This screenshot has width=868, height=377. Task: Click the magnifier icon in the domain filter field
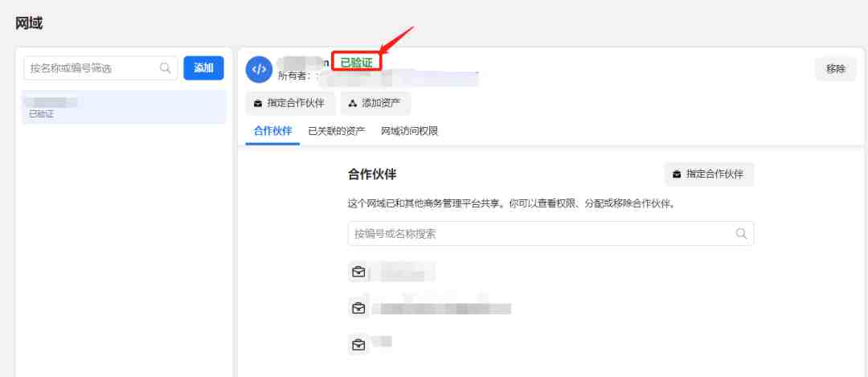click(x=165, y=68)
